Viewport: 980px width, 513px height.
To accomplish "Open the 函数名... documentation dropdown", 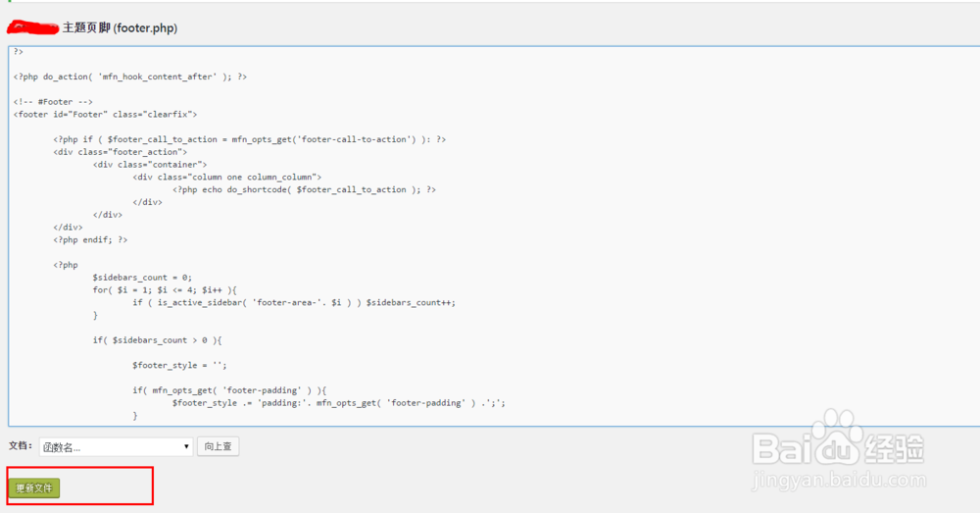I will pos(116,446).
